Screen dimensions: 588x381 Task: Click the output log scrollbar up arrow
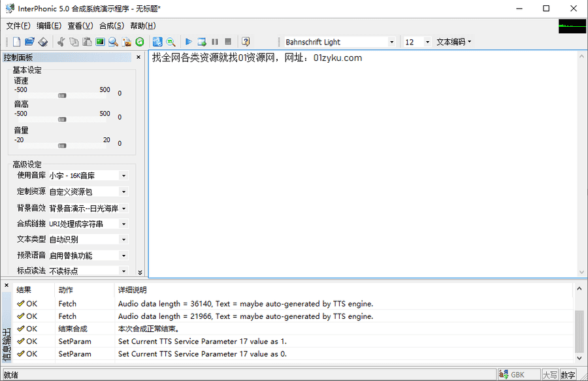click(580, 288)
